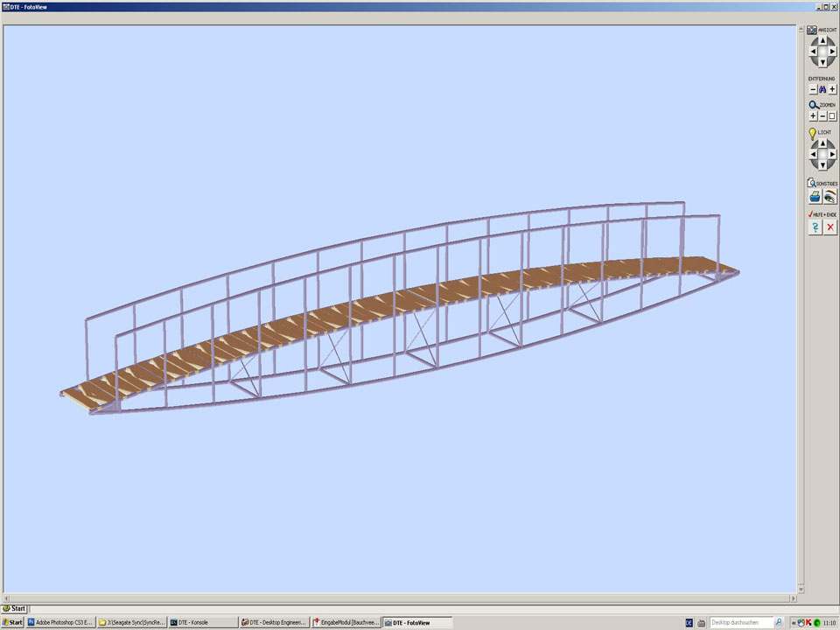
Task: Decrease distance with Entfernung minus button
Action: pos(812,89)
